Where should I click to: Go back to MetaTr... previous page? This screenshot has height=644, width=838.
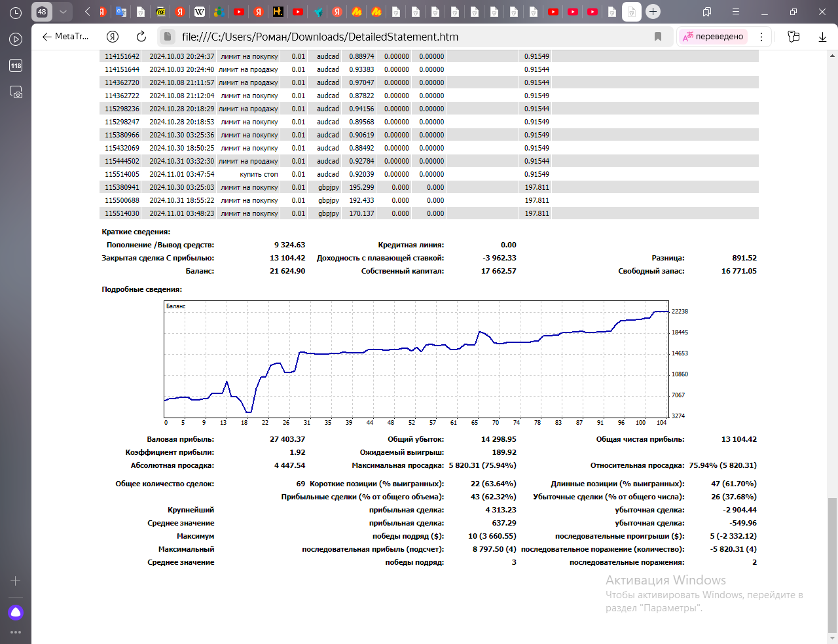tap(65, 37)
